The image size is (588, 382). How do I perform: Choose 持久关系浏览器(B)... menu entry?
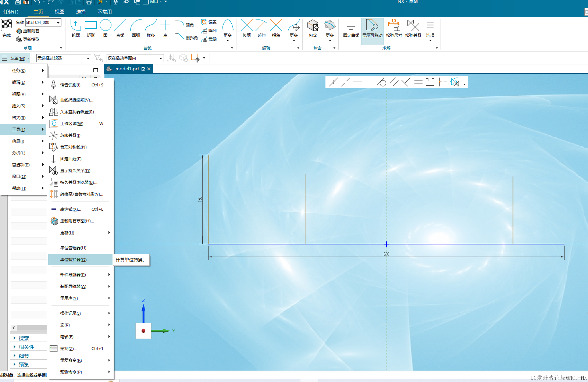click(x=80, y=182)
